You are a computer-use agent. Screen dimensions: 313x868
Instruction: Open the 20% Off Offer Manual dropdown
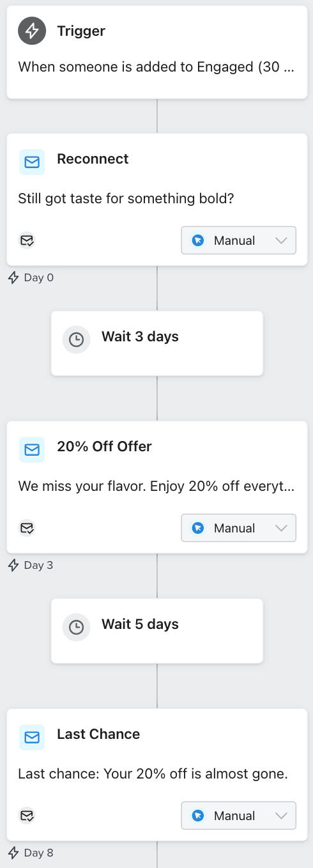[x=238, y=528]
